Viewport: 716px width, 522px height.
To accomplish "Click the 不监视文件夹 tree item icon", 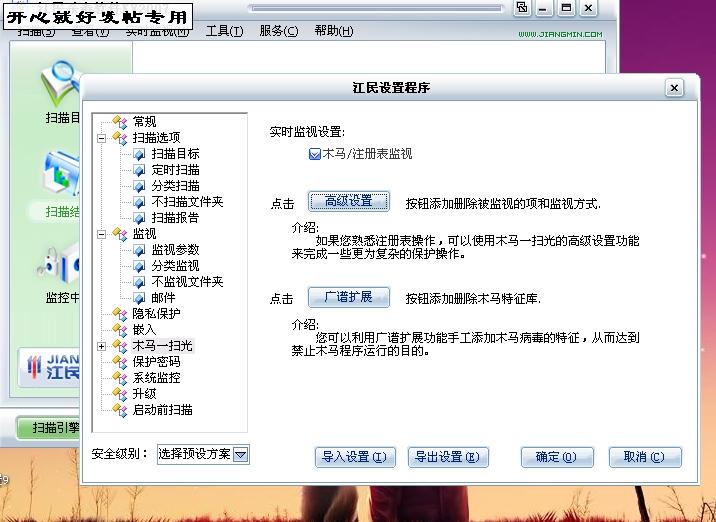I will [x=139, y=282].
